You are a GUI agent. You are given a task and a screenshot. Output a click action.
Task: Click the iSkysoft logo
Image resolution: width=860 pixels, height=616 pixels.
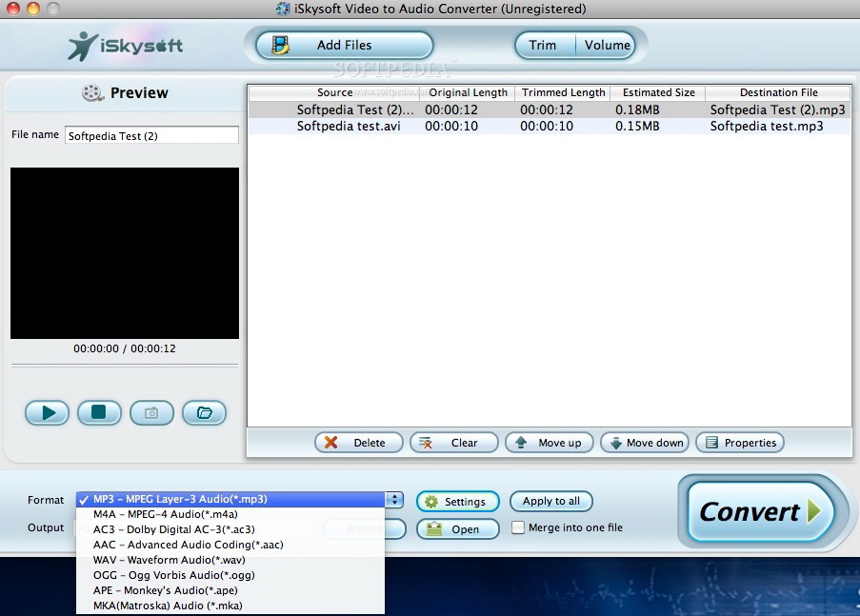[126, 46]
